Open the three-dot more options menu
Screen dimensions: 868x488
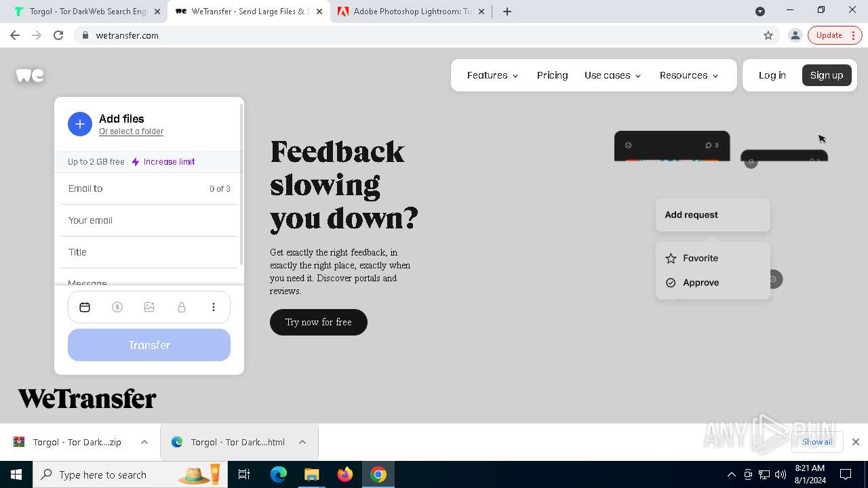(x=214, y=308)
